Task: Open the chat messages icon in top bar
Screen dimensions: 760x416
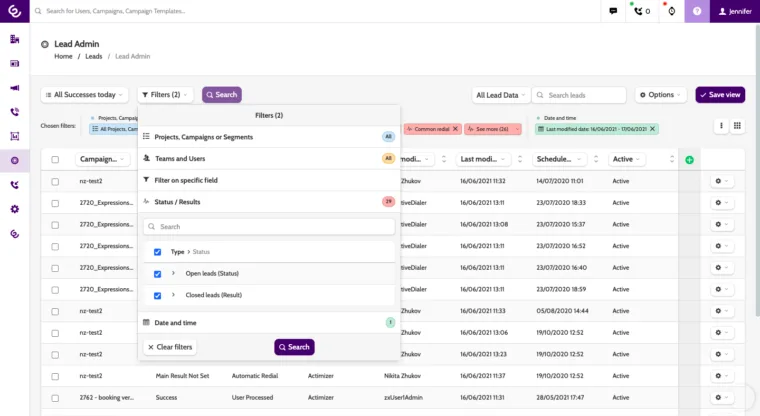Action: click(613, 11)
